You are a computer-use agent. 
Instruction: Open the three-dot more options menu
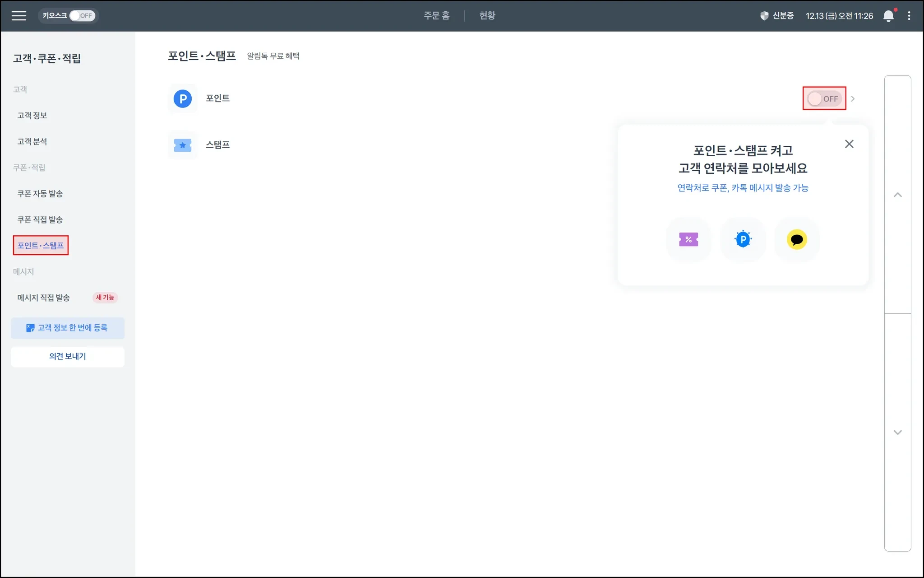pos(909,16)
